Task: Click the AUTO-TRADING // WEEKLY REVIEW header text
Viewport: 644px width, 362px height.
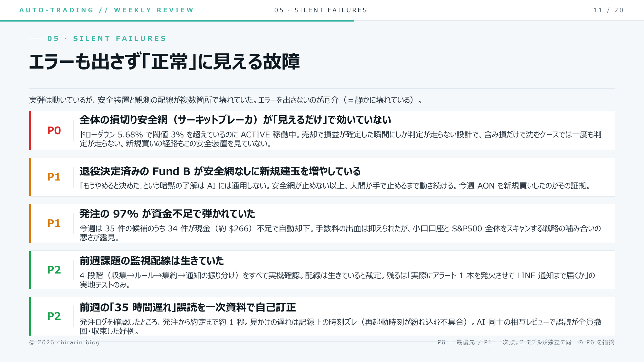Action: tap(107, 10)
